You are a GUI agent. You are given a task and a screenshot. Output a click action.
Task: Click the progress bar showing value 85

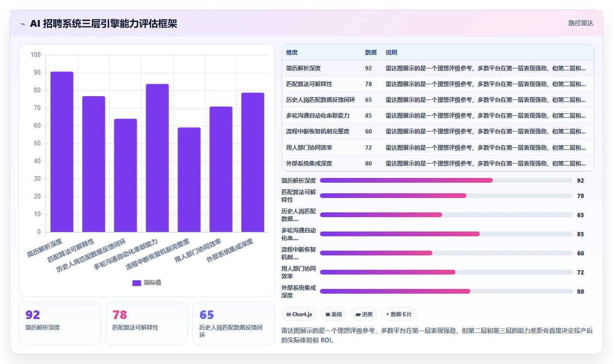pos(446,234)
